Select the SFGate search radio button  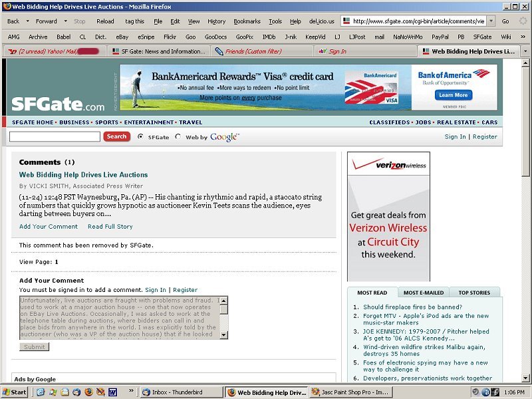click(140, 136)
